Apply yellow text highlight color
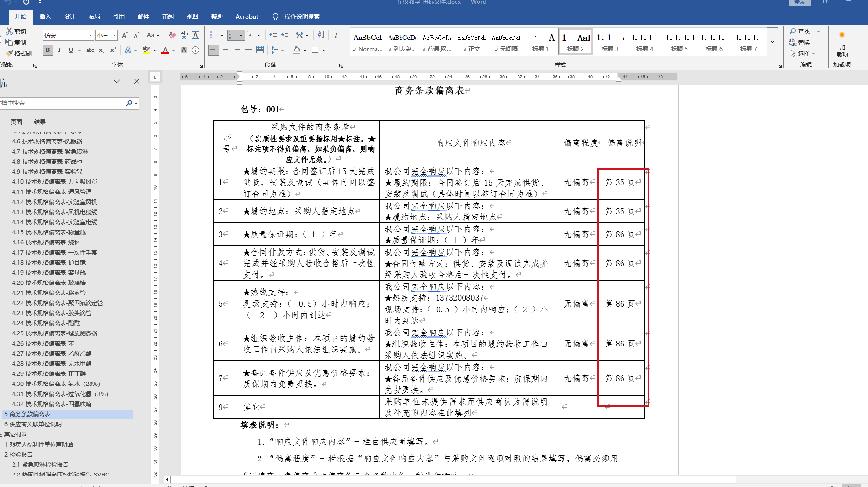 tap(146, 50)
